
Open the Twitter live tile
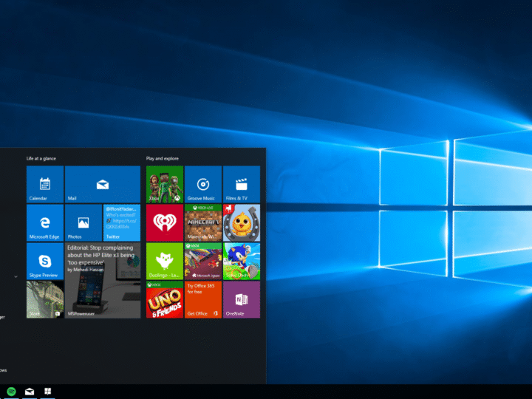pos(122,222)
